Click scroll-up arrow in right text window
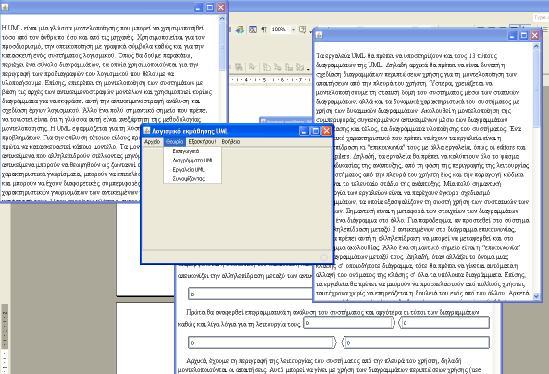The width and height of the screenshot is (549, 374). (536, 46)
